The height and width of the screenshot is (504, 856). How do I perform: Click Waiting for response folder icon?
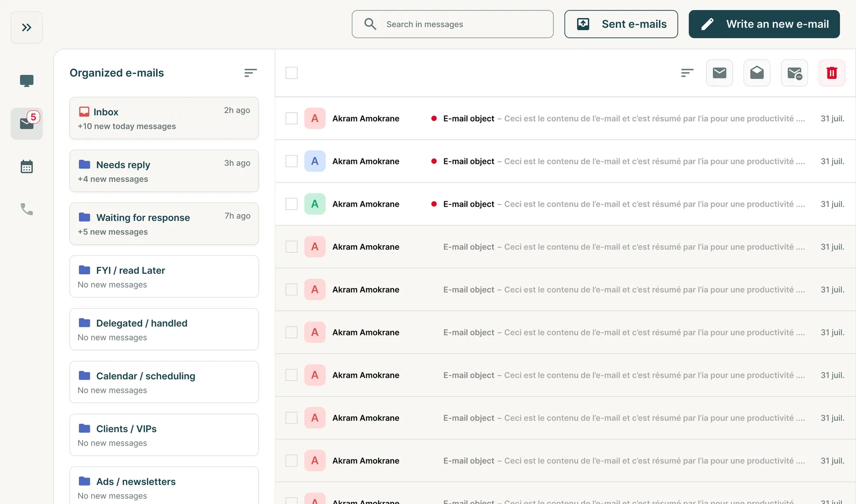point(85,217)
